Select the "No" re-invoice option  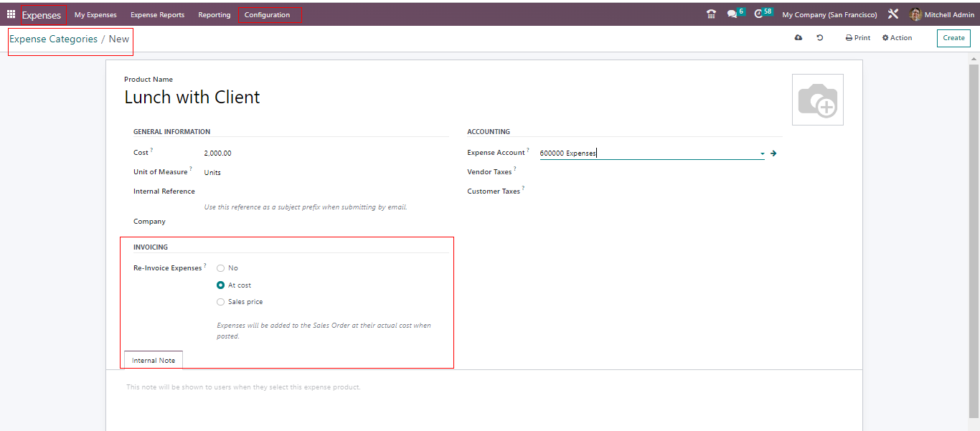pos(221,268)
